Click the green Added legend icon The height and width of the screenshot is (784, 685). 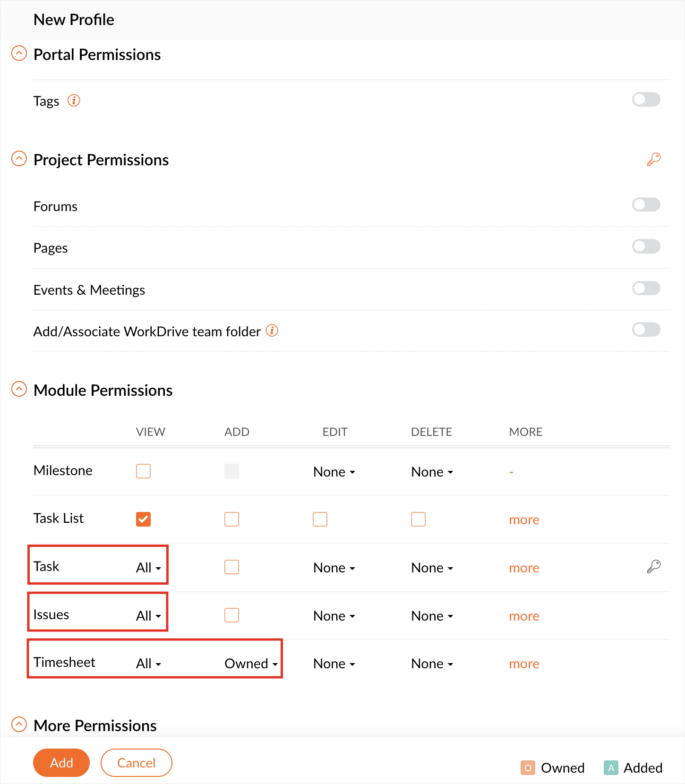coord(610,767)
